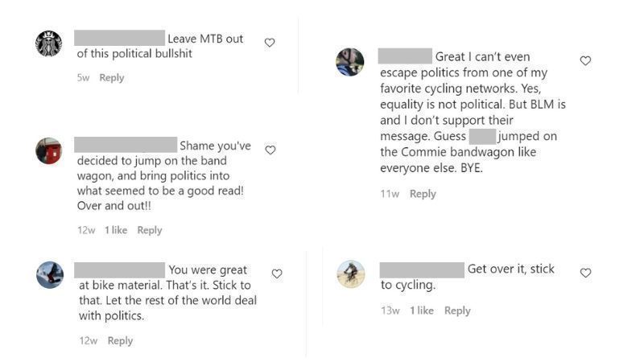Click the 5w timestamp

coord(83,78)
